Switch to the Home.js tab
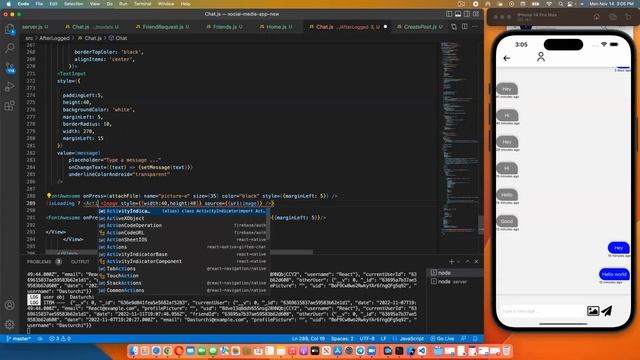640x360 pixels. [x=276, y=27]
